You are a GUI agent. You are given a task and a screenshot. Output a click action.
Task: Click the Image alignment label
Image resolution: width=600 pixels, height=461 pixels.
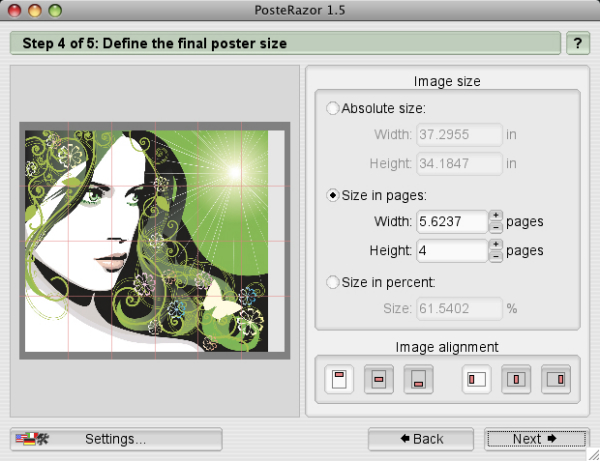point(447,347)
